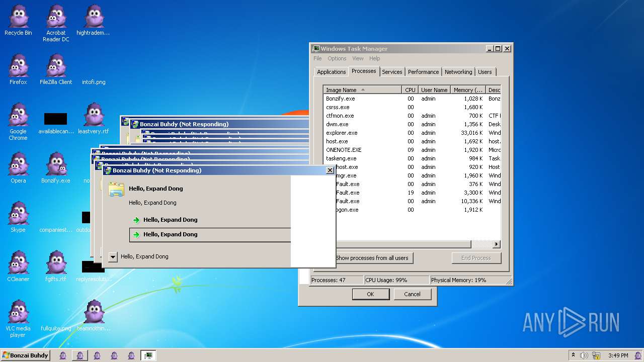This screenshot has width=644, height=362.
Task: Launch CCleaner from the desktop
Action: click(18, 266)
